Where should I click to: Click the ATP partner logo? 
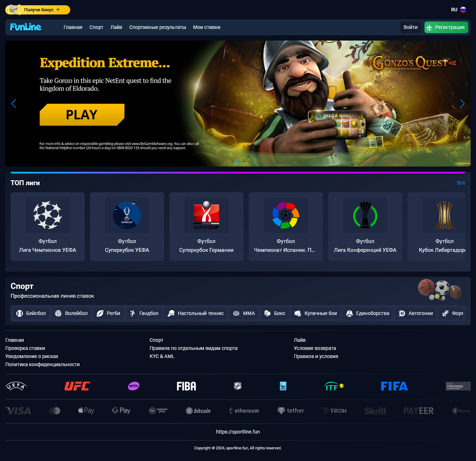[x=283, y=386]
